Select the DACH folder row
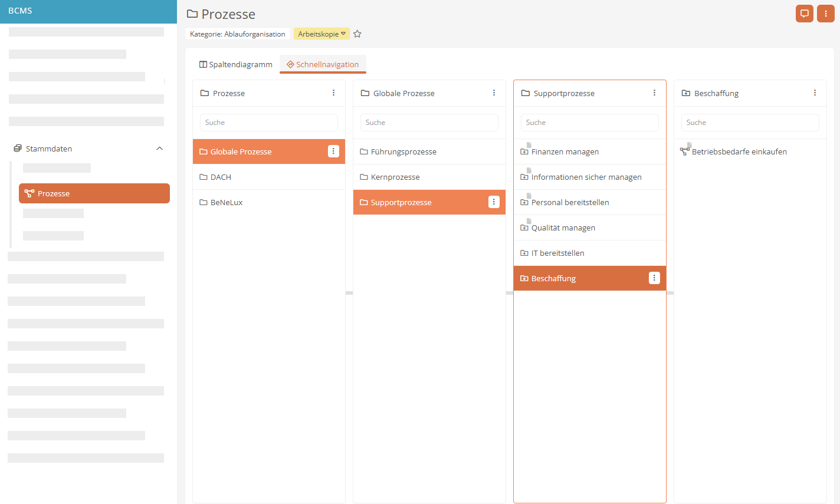The height and width of the screenshot is (504, 840). coord(269,177)
